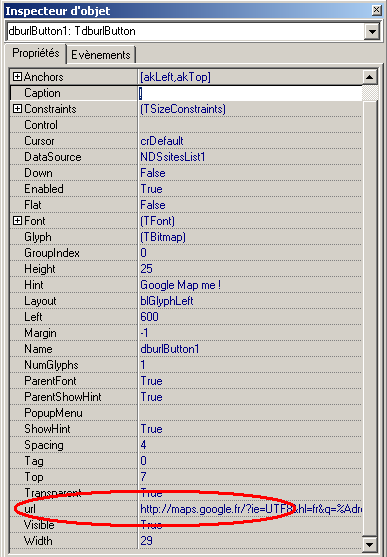
Task: Click the False value of Flat
Action: 153,205
